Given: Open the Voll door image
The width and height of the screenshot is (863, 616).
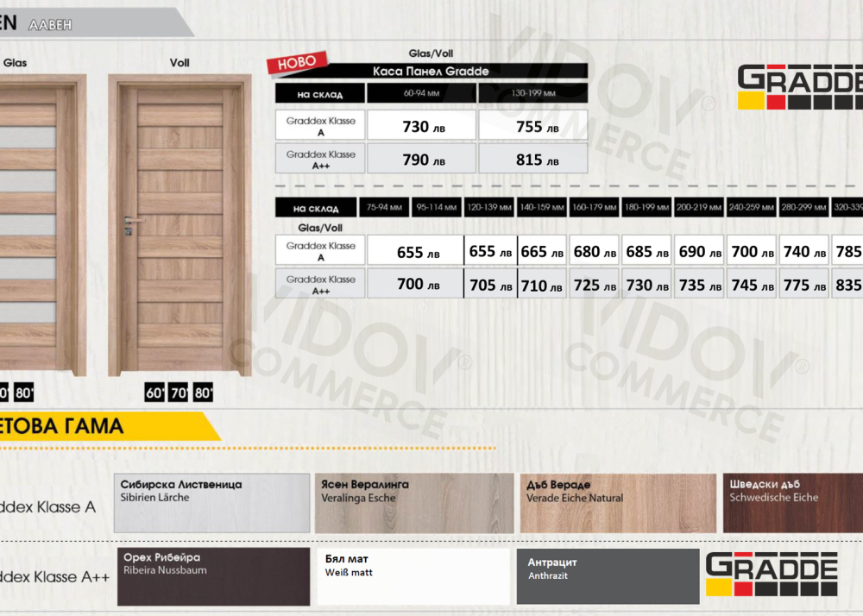Looking at the screenshot, I should pos(180,226).
